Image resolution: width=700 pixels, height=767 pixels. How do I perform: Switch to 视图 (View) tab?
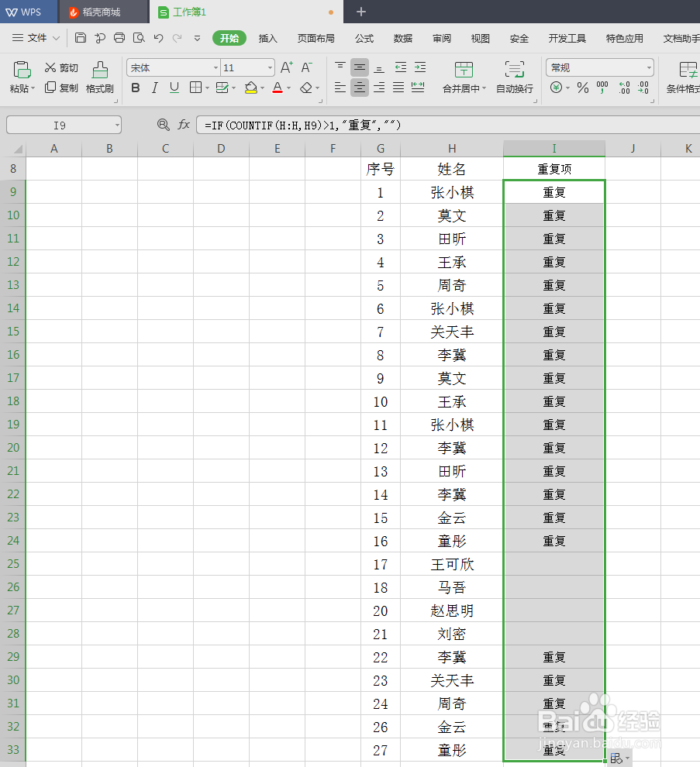(480, 38)
